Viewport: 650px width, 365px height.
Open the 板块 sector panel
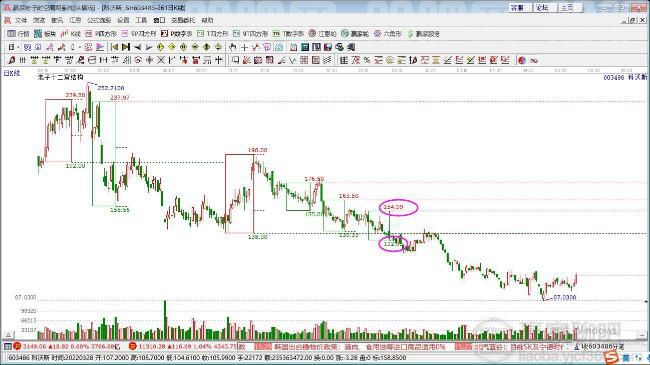coord(45,34)
